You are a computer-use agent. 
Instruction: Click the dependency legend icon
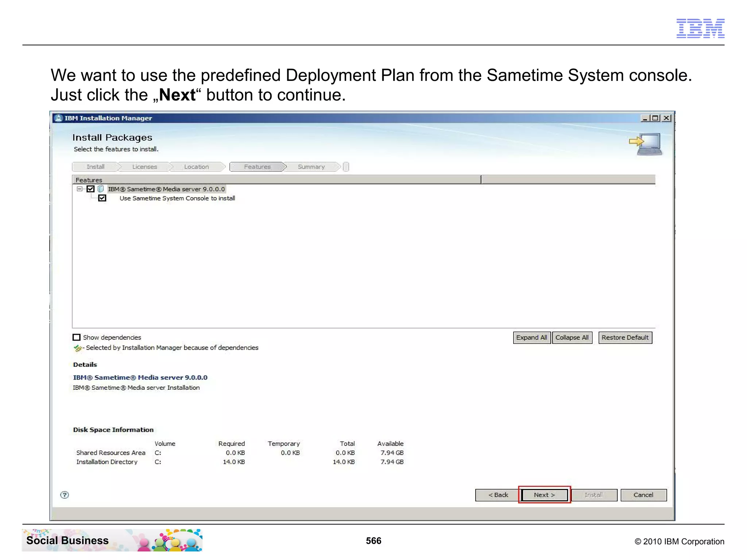[x=78, y=348]
